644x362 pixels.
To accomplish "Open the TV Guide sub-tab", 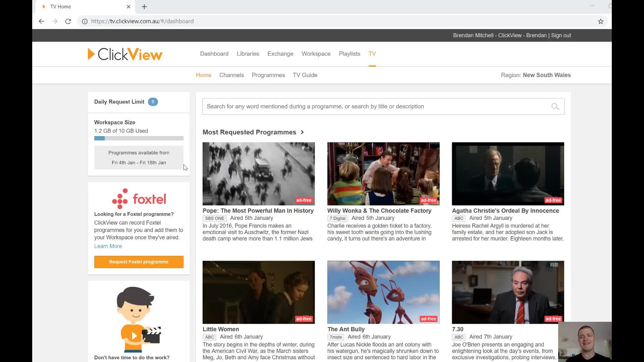I will (305, 75).
